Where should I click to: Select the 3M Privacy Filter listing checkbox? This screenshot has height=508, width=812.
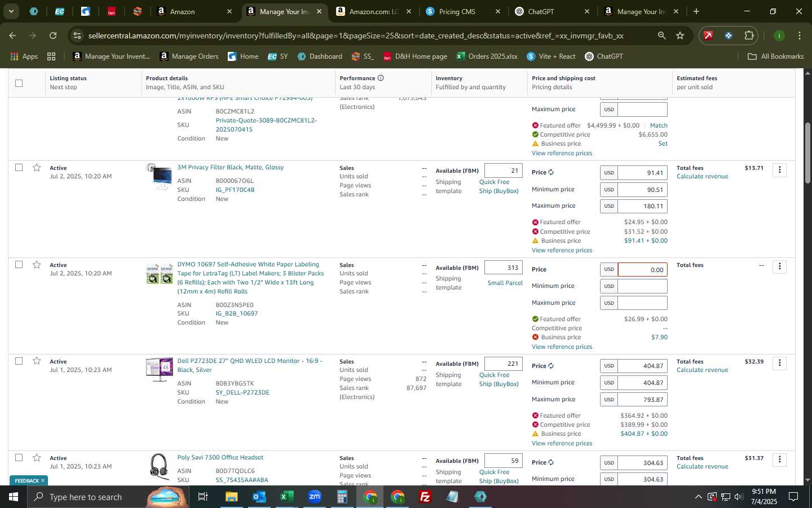19,168
